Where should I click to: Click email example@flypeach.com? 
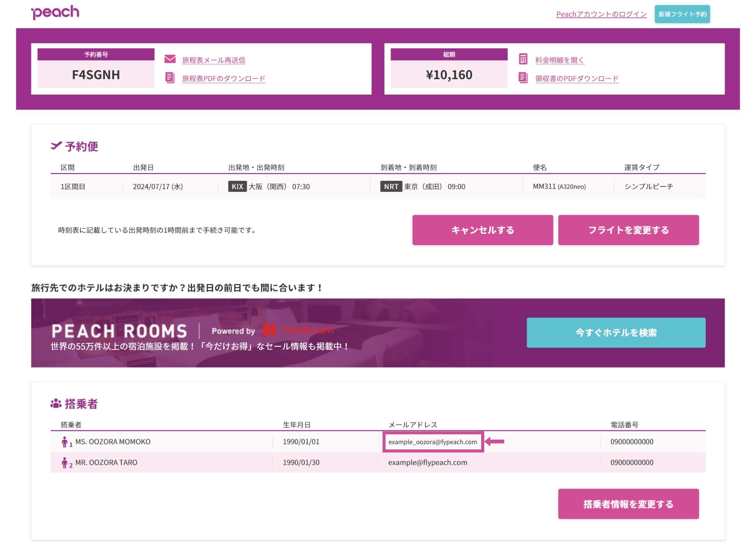pyautogui.click(x=428, y=462)
